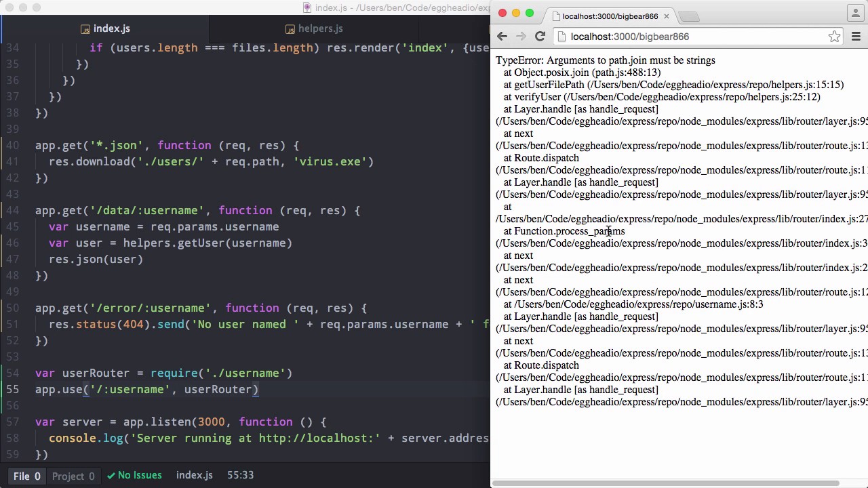
Task: Click the editor window title file icon
Action: [307, 7]
